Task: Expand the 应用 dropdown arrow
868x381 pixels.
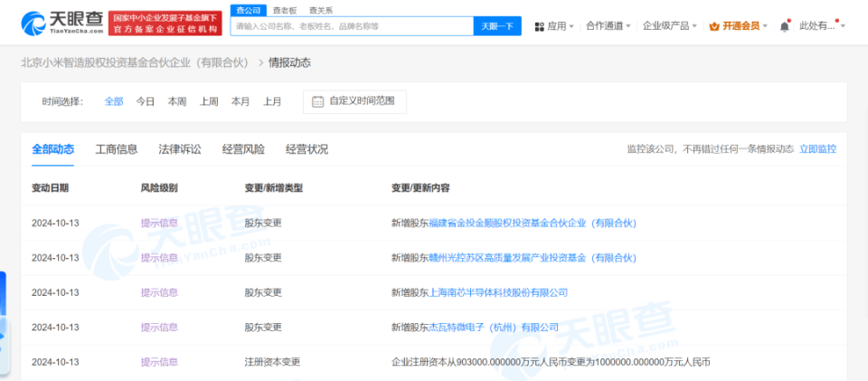Action: pos(571,26)
